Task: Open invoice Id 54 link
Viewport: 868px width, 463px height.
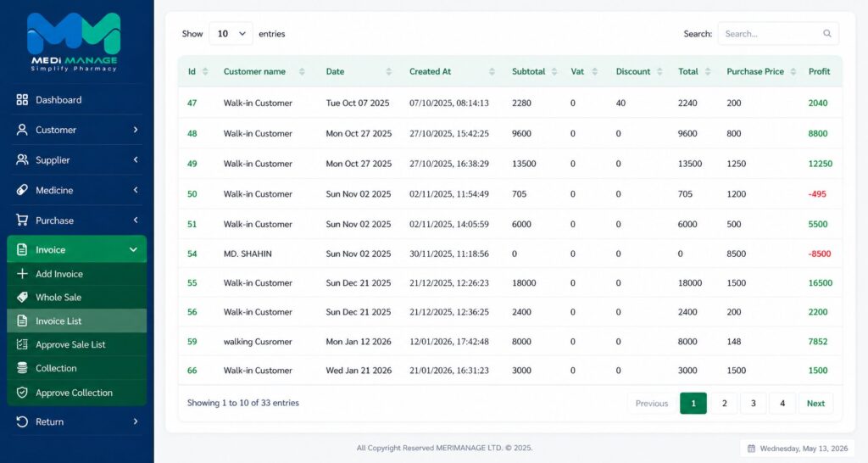Action: pyautogui.click(x=192, y=254)
